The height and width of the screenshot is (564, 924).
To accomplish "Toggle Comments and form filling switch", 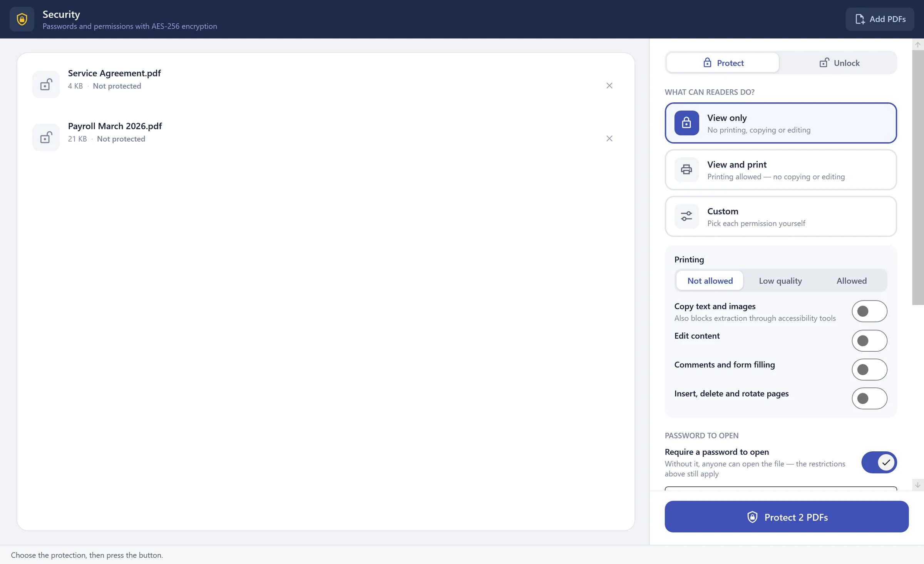I will 869,369.
